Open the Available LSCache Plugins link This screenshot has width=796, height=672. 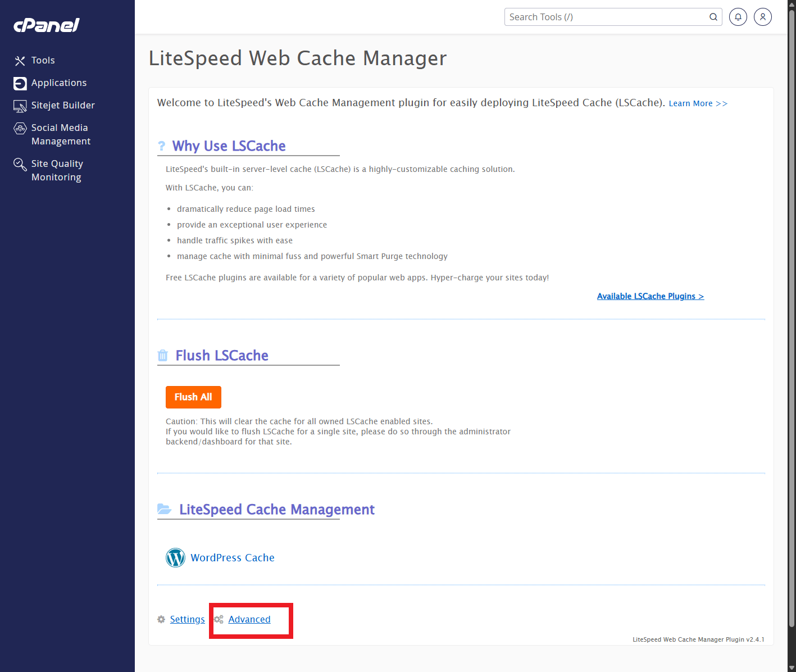(651, 296)
